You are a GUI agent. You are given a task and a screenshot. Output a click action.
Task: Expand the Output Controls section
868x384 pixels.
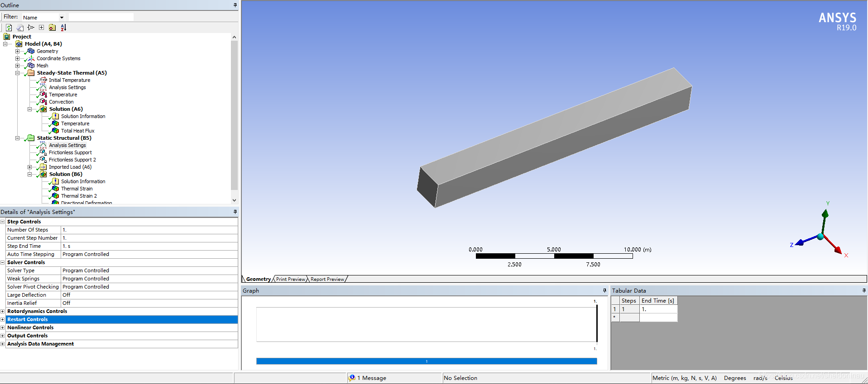pos(3,336)
